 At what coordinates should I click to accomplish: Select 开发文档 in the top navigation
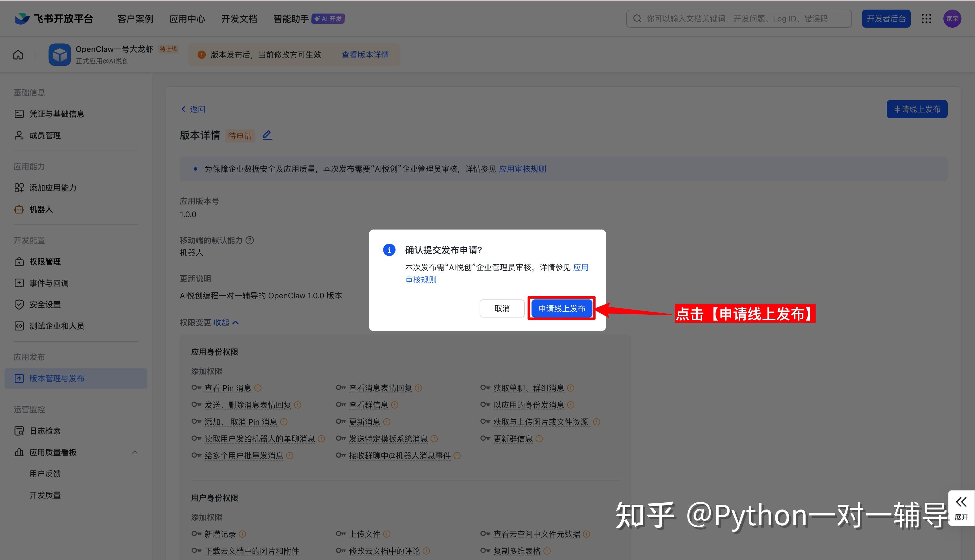point(239,18)
